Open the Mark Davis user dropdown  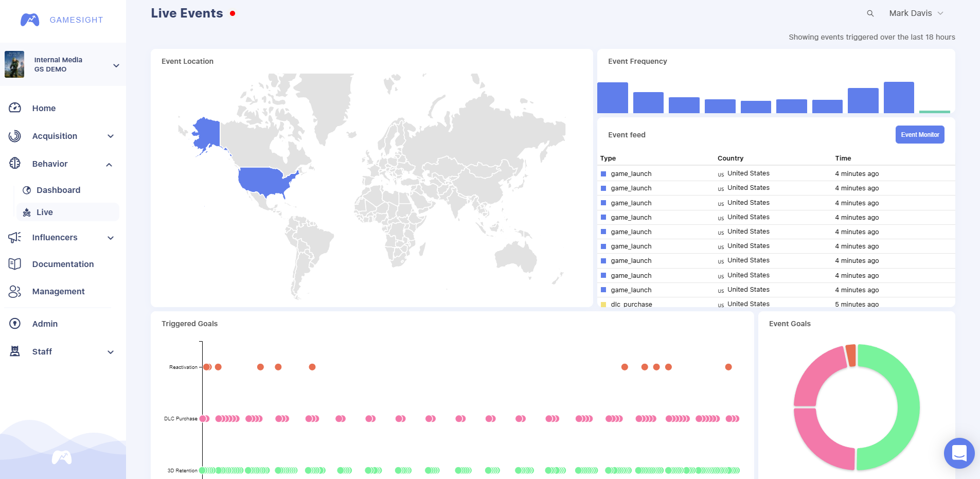coord(916,13)
